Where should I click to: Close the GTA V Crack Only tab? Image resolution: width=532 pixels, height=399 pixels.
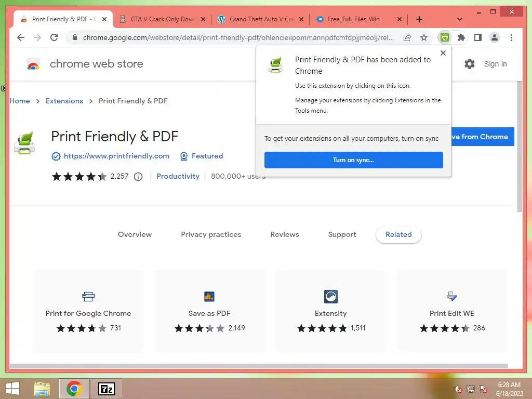[x=203, y=19]
